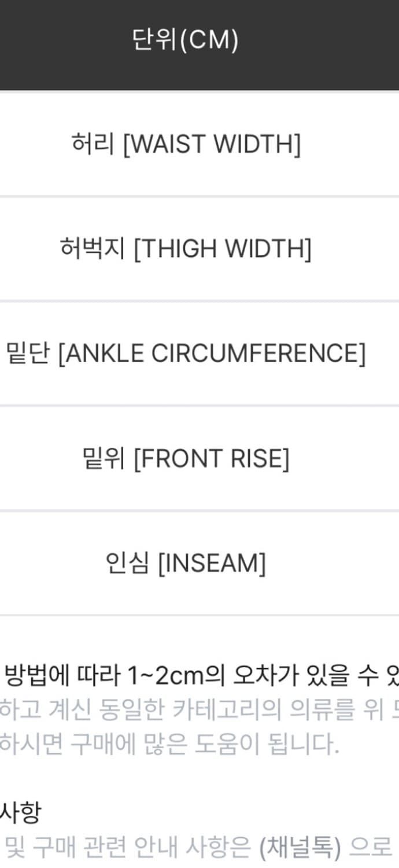The image size is (399, 868).
Task: Select the 인심 label in the size table
Action: coord(128,563)
